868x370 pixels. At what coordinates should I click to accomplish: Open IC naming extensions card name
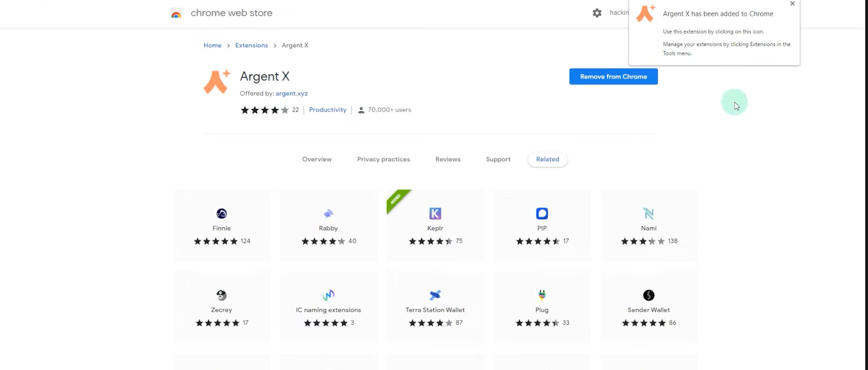pos(328,310)
